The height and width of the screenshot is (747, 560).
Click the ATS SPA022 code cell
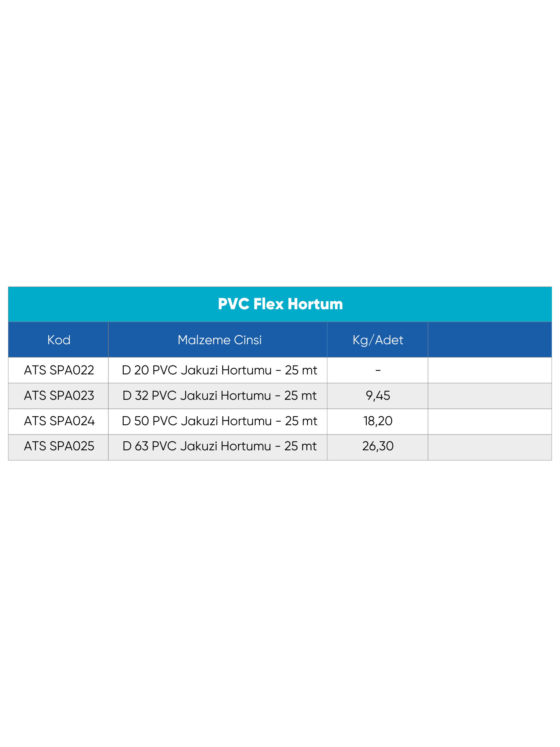59,370
